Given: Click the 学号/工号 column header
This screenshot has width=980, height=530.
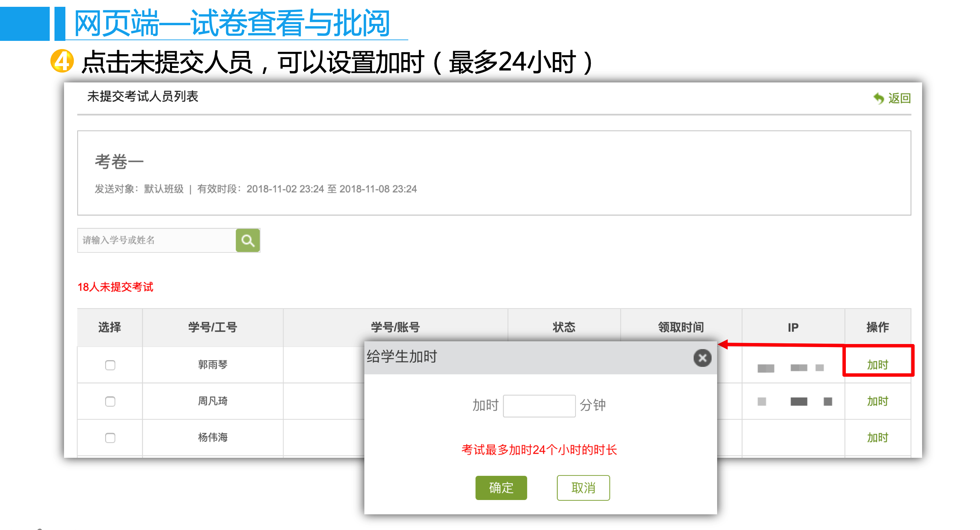Looking at the screenshot, I should click(x=212, y=327).
